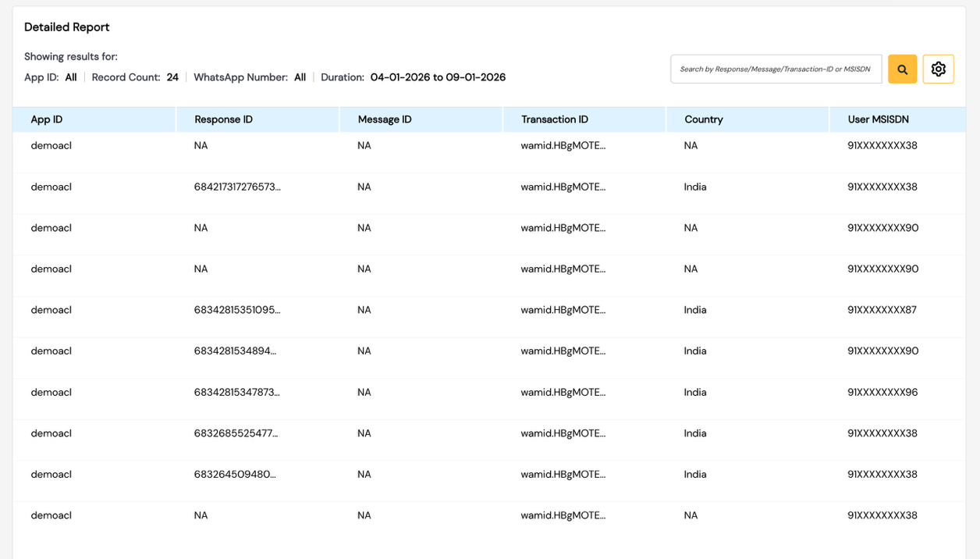Image resolution: width=980 pixels, height=559 pixels.
Task: Open the settings gear icon
Action: pyautogui.click(x=938, y=69)
